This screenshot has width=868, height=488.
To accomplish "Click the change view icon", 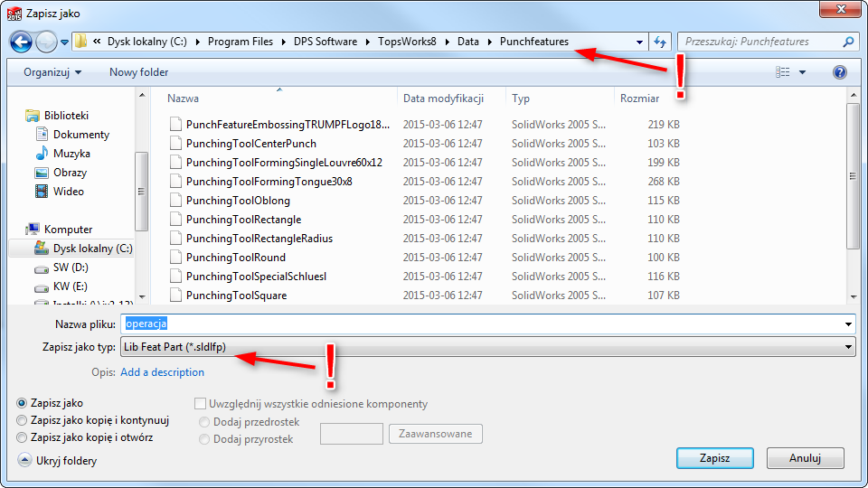I will (x=783, y=72).
